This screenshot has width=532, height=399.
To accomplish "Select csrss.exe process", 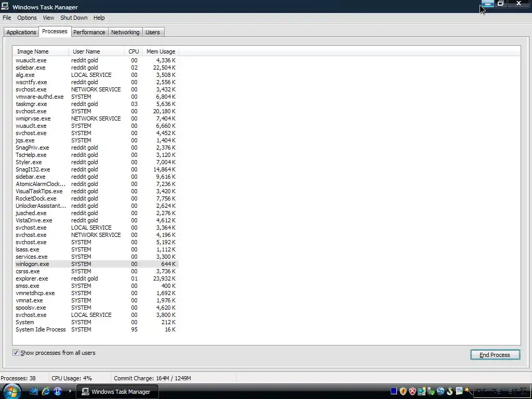I will [x=96, y=271].
